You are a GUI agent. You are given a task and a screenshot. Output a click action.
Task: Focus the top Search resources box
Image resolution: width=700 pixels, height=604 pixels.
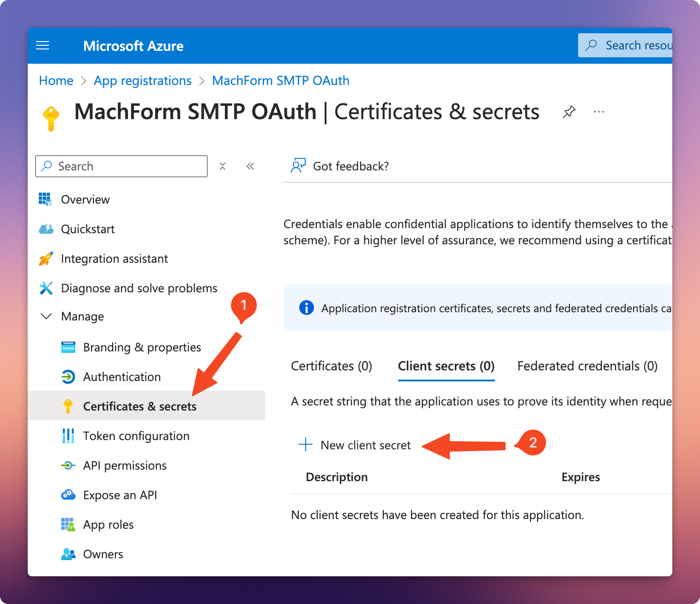[625, 45]
